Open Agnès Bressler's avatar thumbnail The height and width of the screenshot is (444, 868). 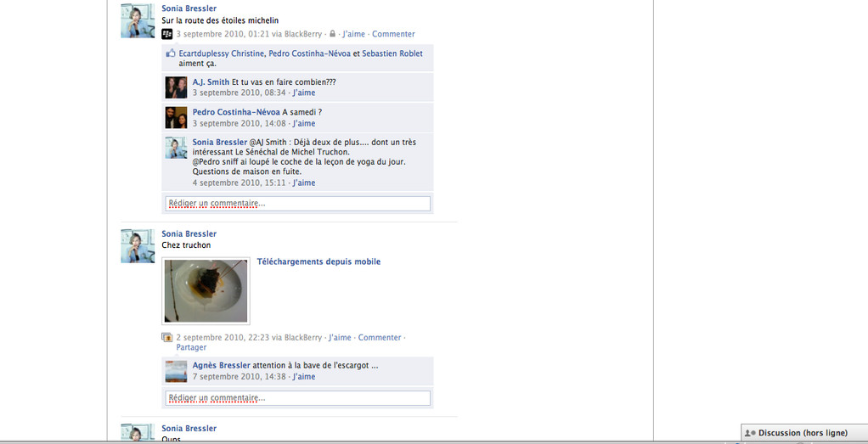click(x=176, y=371)
